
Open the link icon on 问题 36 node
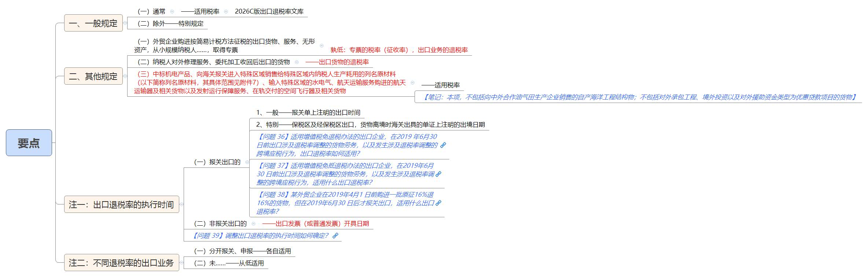coord(443,145)
